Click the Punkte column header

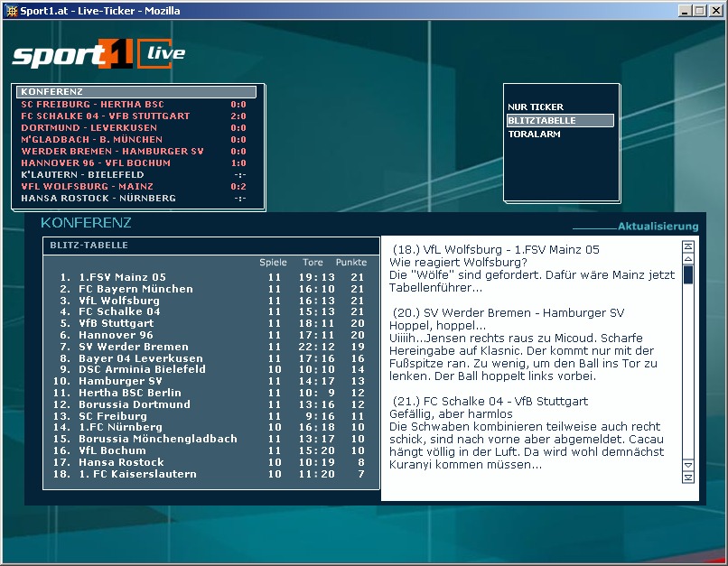[x=351, y=263]
